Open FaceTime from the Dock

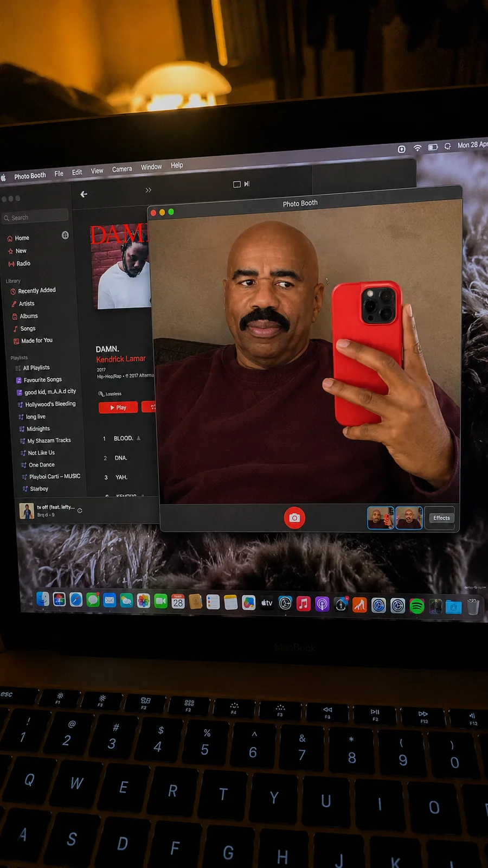point(160,601)
